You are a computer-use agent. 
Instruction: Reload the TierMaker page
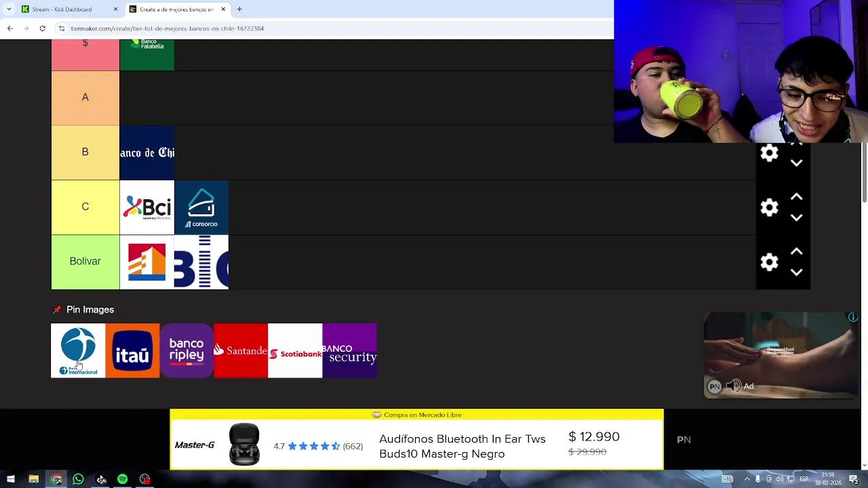click(42, 28)
